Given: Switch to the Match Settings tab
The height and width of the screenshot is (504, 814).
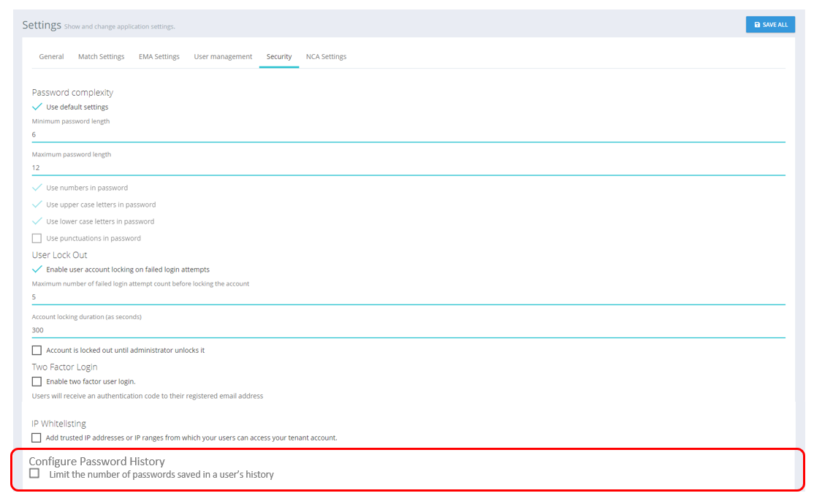Looking at the screenshot, I should click(101, 56).
